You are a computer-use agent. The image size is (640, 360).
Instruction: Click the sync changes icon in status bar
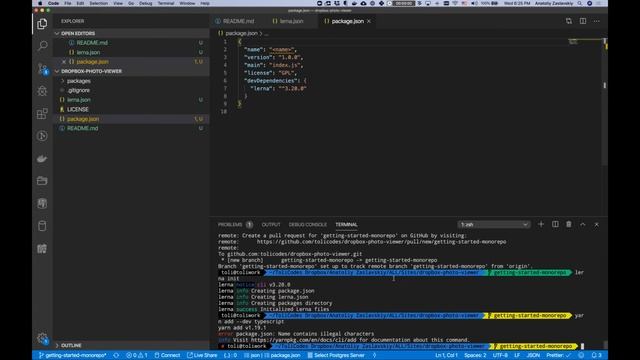[x=116, y=355]
